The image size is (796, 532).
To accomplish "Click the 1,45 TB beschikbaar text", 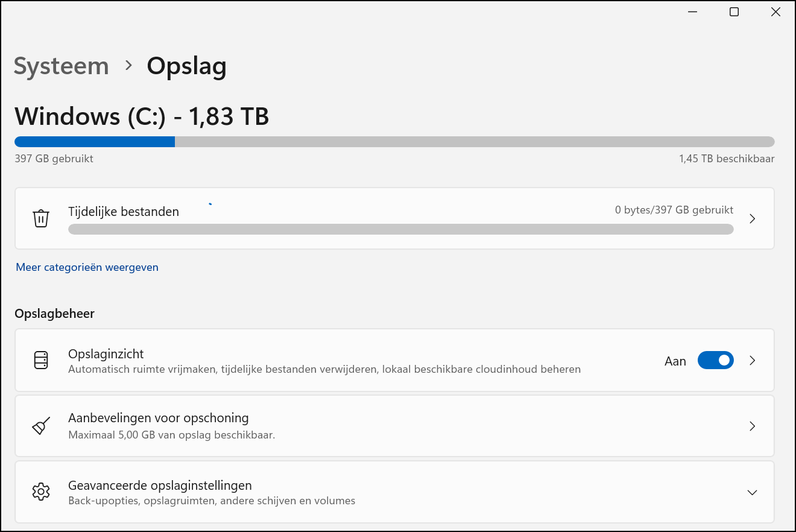I will pyautogui.click(x=725, y=159).
